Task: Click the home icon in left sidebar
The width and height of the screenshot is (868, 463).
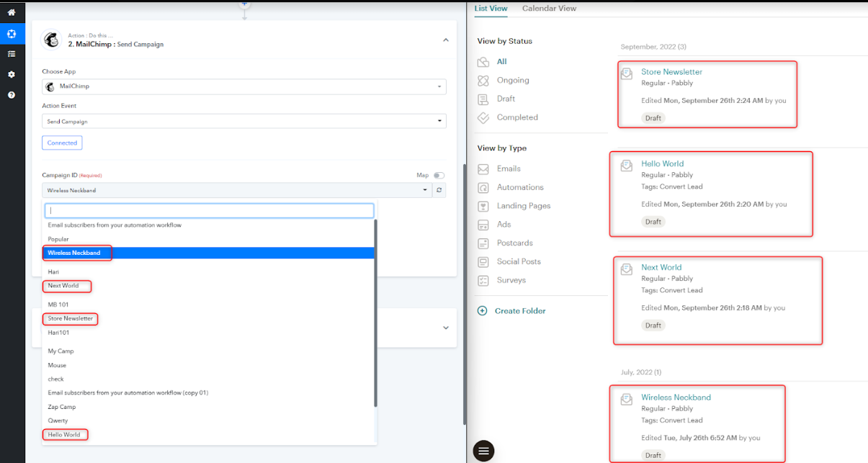Action: 12,12
